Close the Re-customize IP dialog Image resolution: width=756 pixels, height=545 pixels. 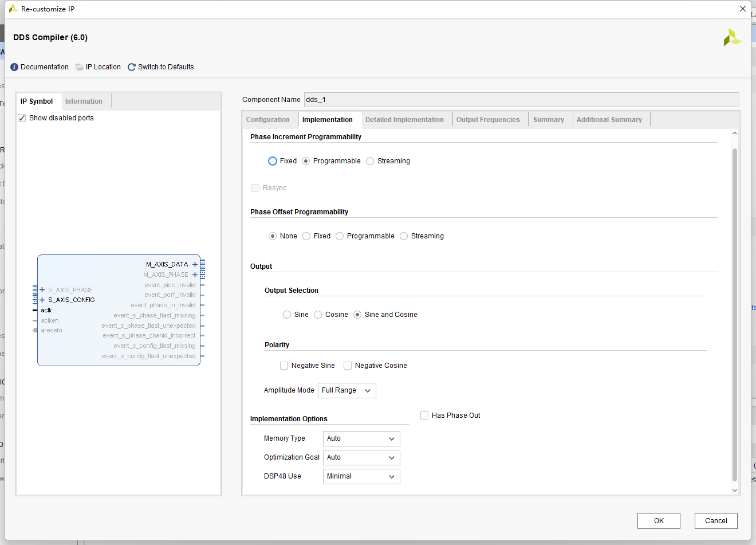pyautogui.click(x=743, y=9)
